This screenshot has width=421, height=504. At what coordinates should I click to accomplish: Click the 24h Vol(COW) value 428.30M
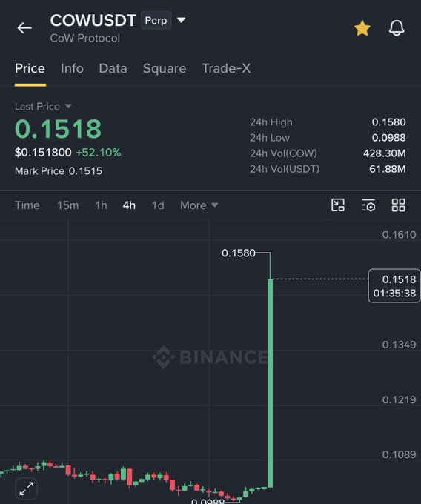385,153
